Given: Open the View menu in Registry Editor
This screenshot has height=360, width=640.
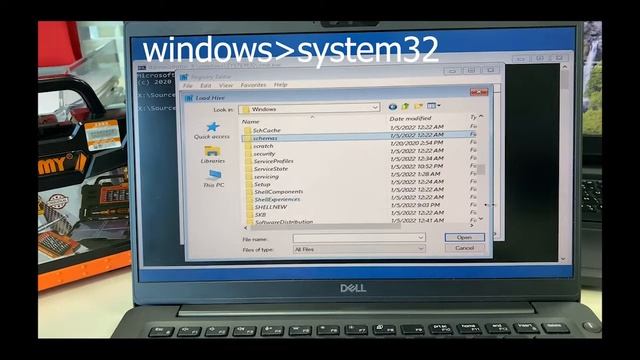Looking at the screenshot, I should tap(226, 85).
